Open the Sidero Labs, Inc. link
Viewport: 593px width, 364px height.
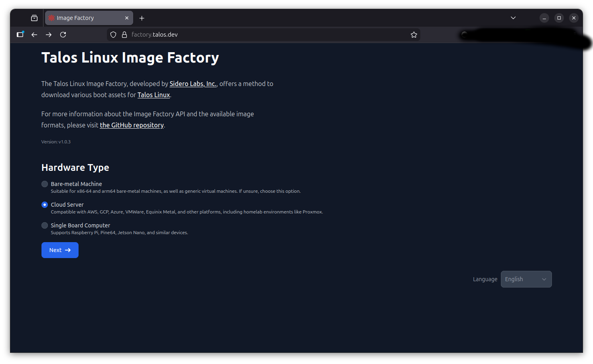click(x=193, y=84)
